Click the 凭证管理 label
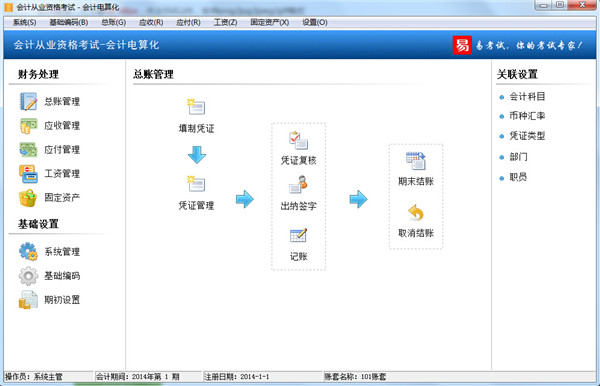 click(x=196, y=206)
